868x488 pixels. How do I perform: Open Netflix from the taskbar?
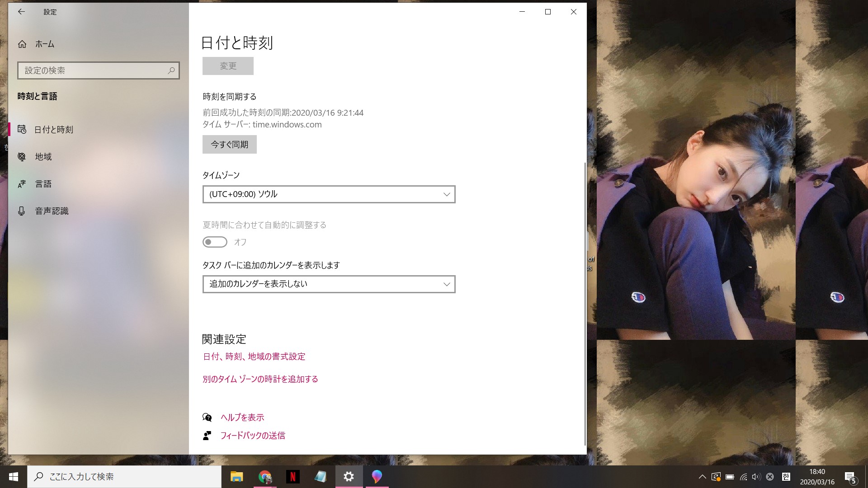tap(292, 477)
